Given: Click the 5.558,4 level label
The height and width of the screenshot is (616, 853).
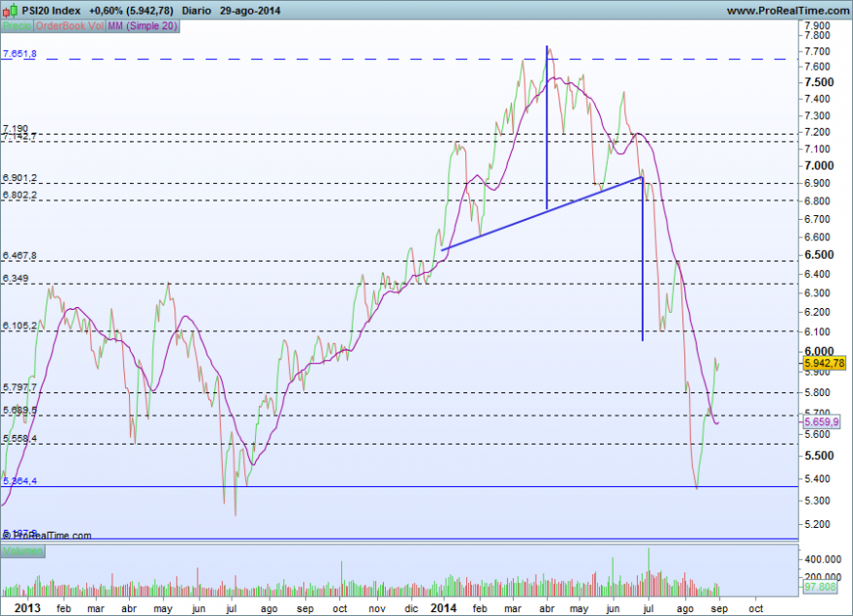Looking at the screenshot, I should tap(19, 438).
